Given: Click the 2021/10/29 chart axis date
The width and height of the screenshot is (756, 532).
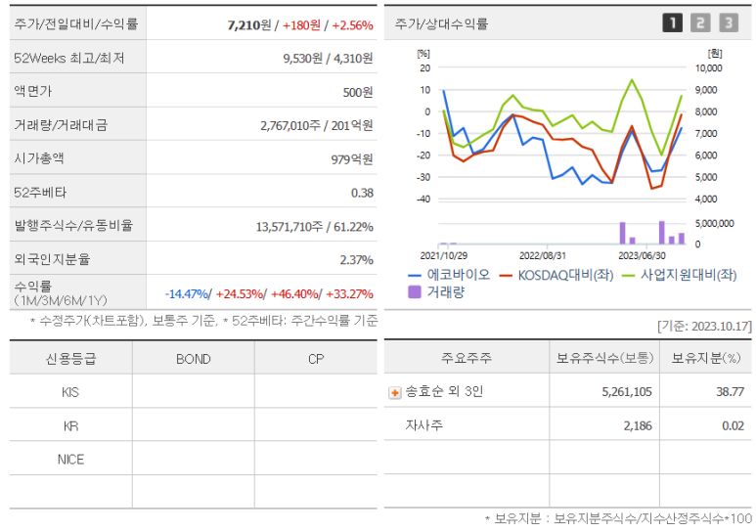Looking at the screenshot, I should 444,255.
